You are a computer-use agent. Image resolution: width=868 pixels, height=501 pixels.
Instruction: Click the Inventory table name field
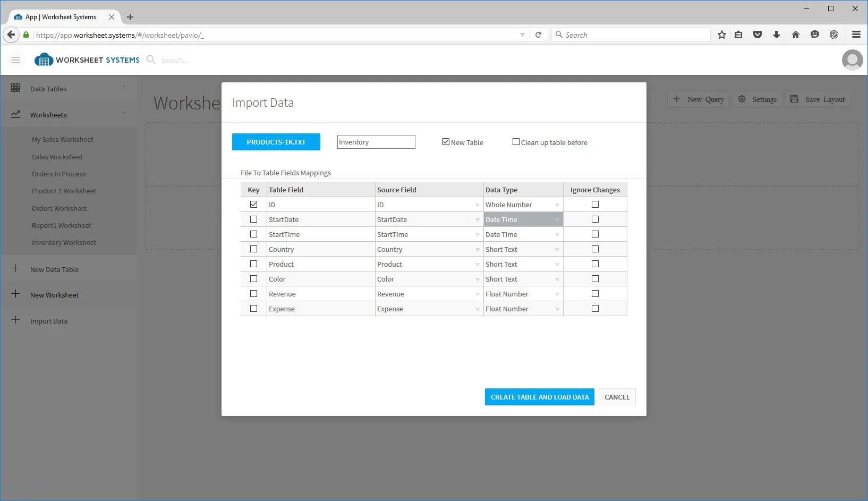(376, 142)
